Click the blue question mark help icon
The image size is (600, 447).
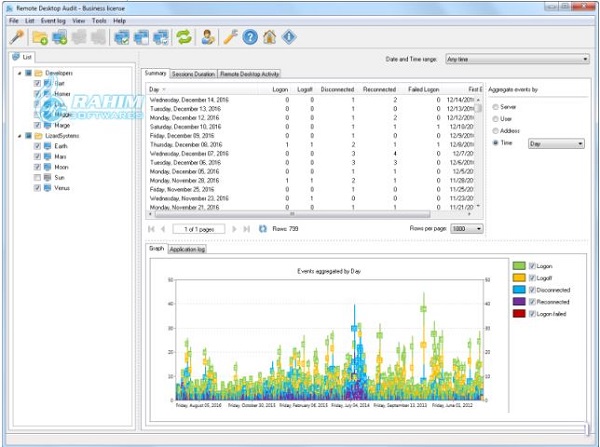(x=250, y=38)
